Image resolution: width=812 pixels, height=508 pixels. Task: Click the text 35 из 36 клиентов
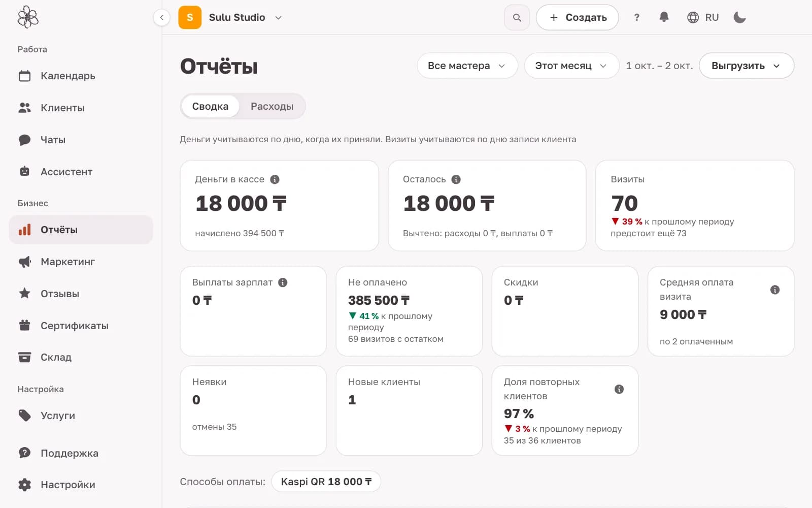tap(542, 440)
